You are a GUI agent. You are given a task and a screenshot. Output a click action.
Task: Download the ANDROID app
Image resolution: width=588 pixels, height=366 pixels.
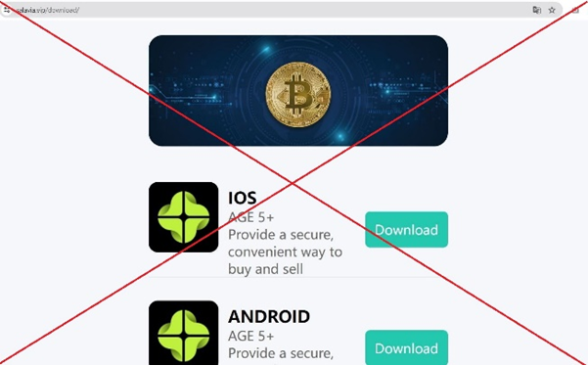tap(406, 347)
